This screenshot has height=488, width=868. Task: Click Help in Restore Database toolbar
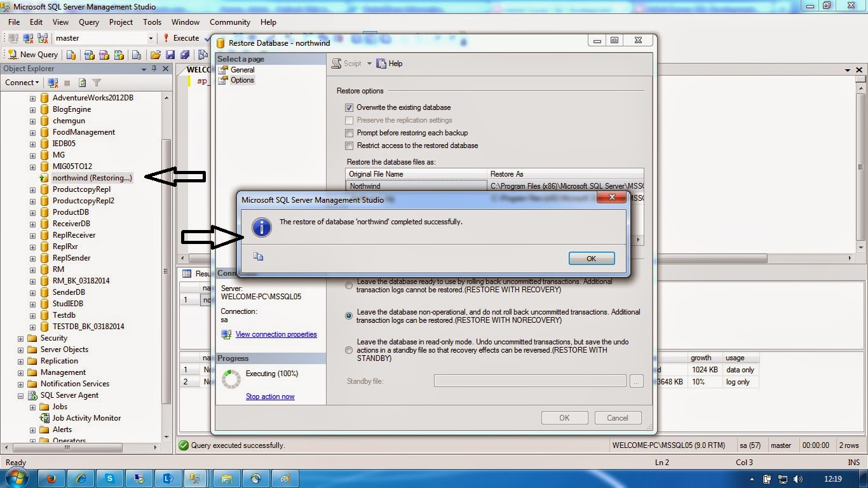point(390,64)
